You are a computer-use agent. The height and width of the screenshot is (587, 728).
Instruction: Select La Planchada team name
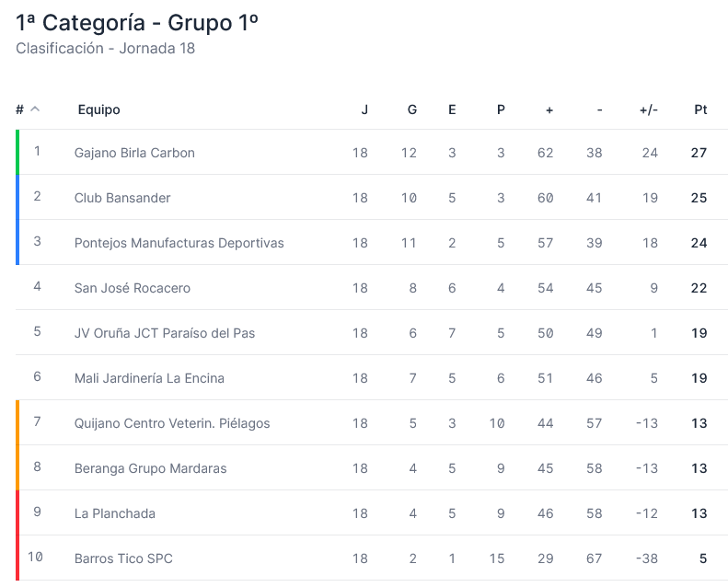coord(115,513)
